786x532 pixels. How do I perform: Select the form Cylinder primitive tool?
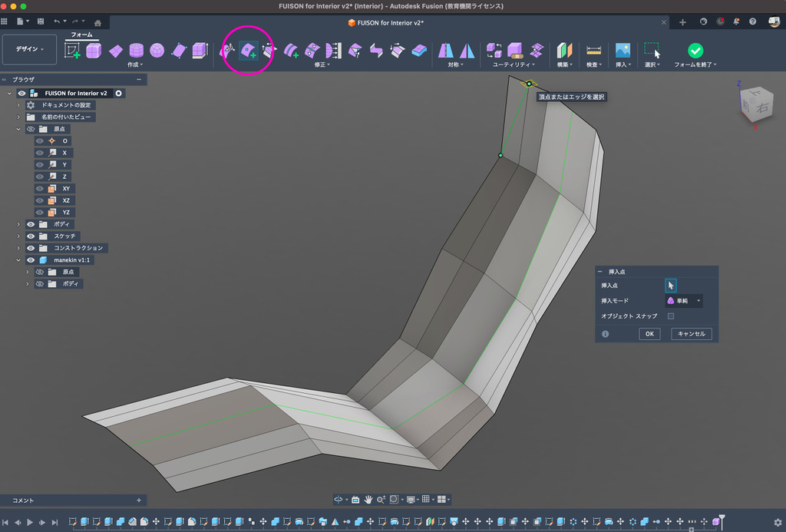click(x=136, y=51)
